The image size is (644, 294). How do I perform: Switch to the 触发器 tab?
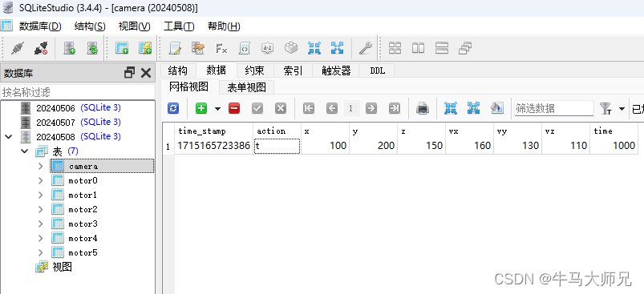(x=336, y=70)
